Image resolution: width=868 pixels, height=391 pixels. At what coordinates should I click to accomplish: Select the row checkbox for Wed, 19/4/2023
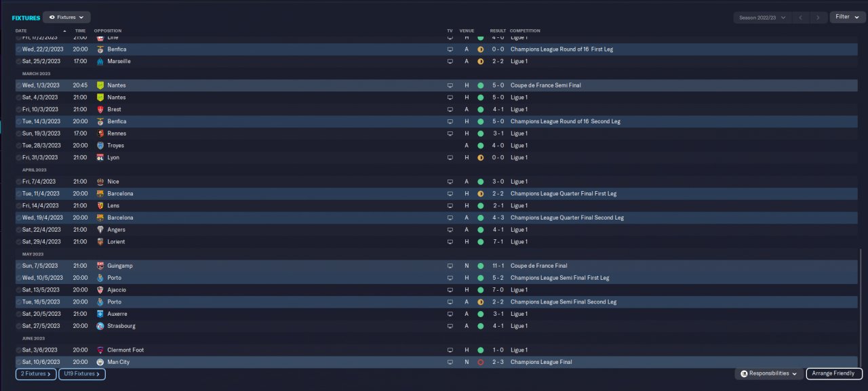click(18, 218)
